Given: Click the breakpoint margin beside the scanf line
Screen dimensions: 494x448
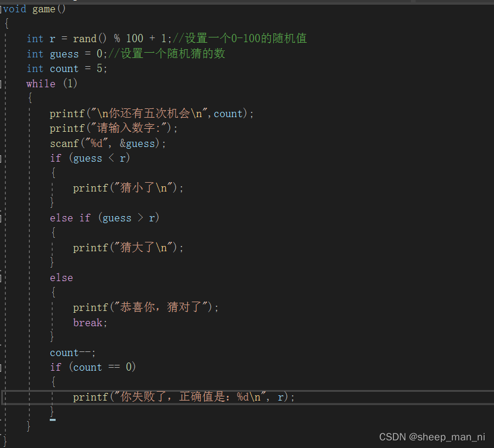Looking at the screenshot, I should click(5, 143).
